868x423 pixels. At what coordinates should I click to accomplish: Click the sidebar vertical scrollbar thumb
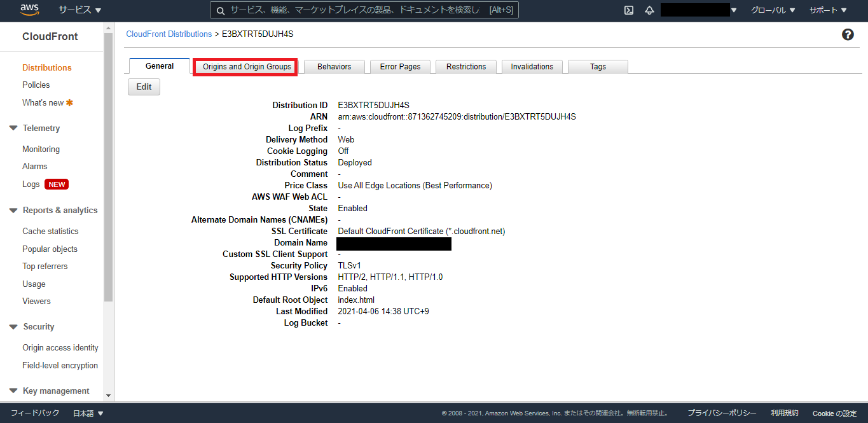108,167
